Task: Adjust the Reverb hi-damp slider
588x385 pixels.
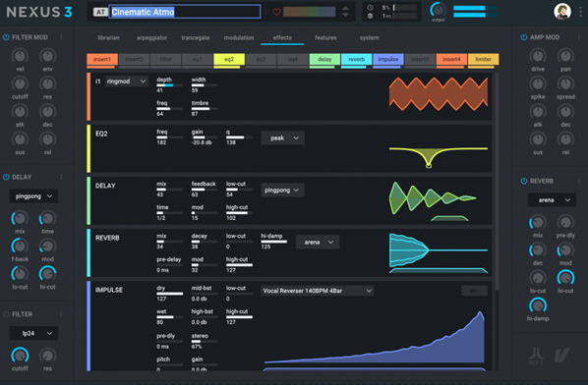Action: point(274,242)
